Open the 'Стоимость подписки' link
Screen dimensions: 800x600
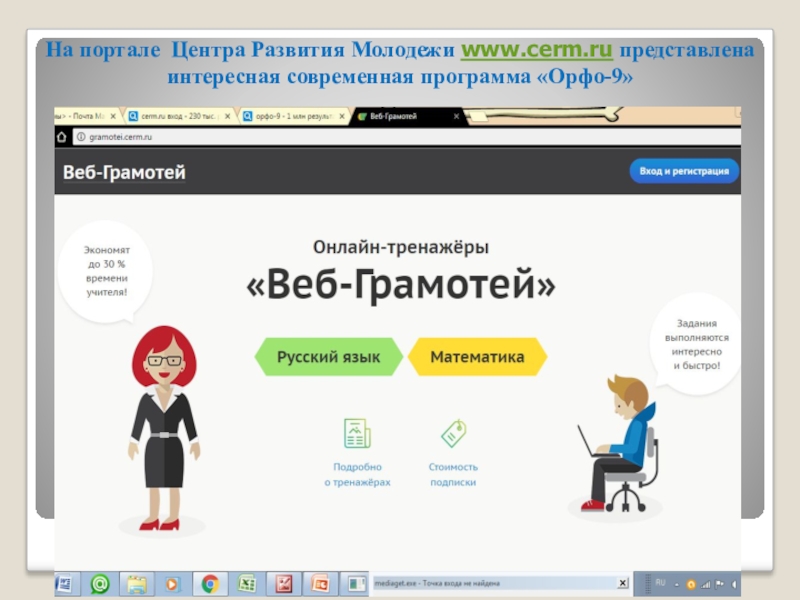[453, 474]
